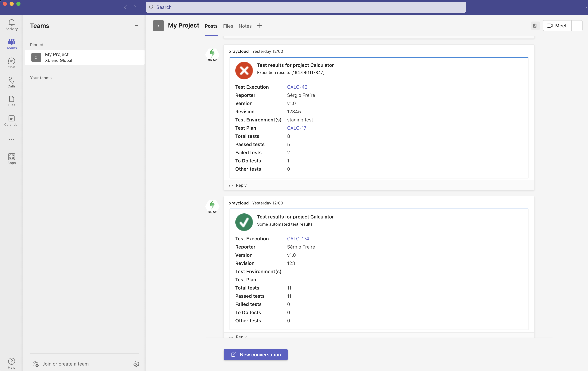Open the Chat section
The width and height of the screenshot is (588, 371).
pos(11,63)
